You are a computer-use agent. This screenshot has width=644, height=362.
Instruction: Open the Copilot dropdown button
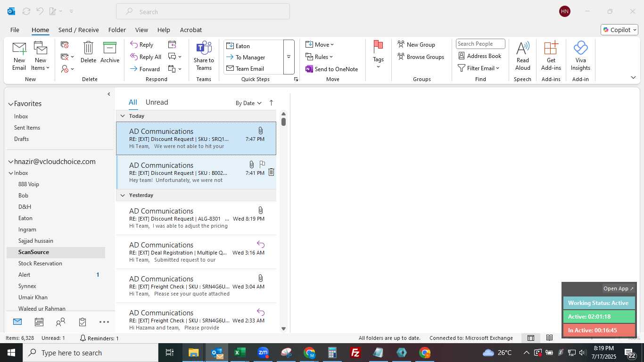coord(619,30)
